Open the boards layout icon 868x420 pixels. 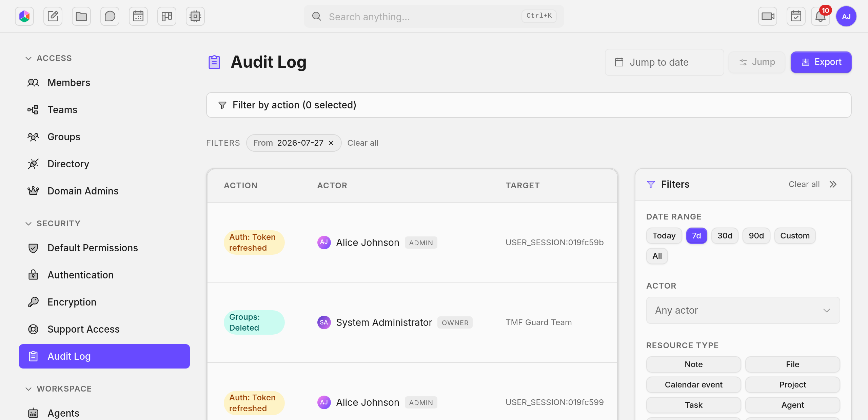coord(167,16)
